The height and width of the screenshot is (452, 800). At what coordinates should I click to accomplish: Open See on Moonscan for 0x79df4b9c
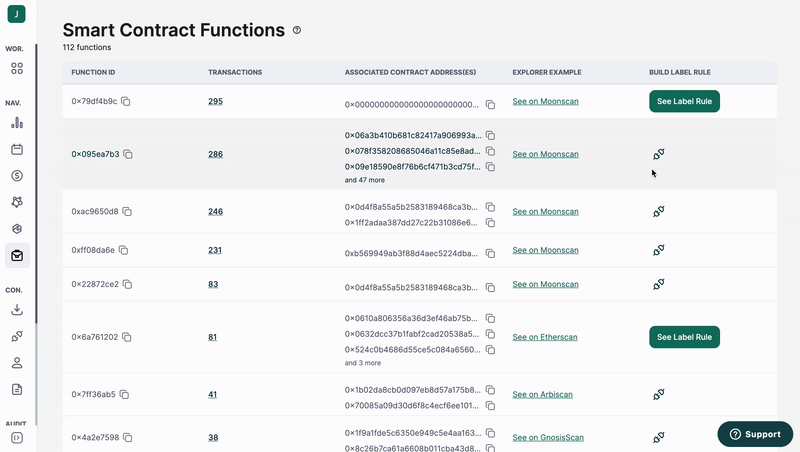tap(545, 102)
